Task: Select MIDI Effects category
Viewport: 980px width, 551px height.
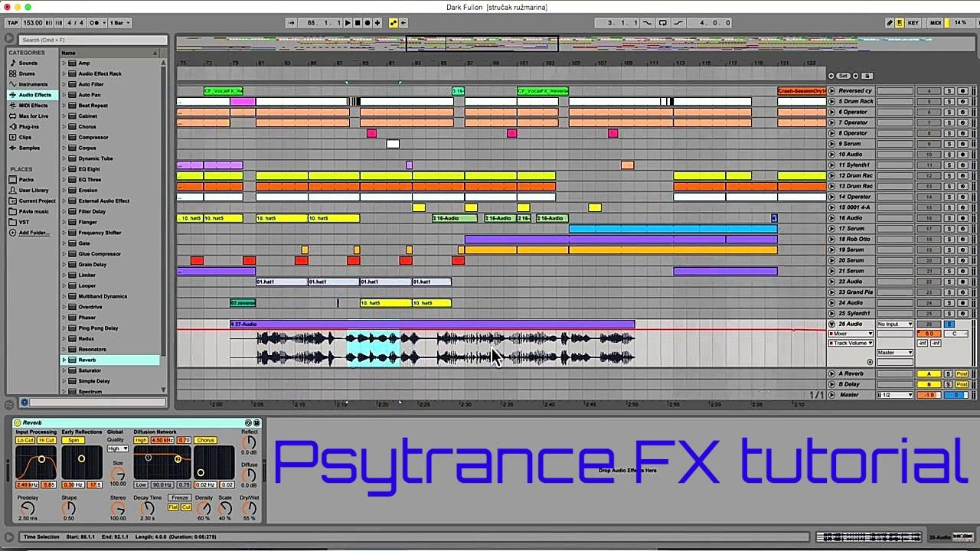Action: (33, 106)
